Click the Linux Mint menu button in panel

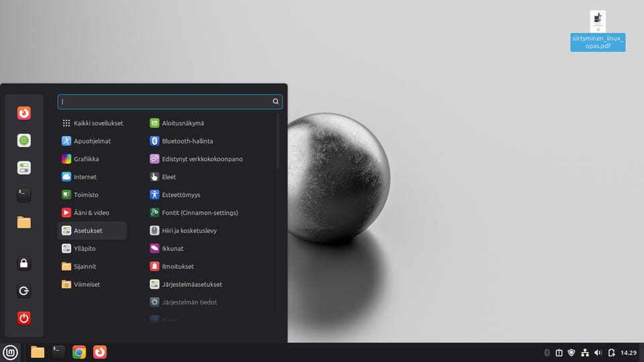(x=10, y=352)
